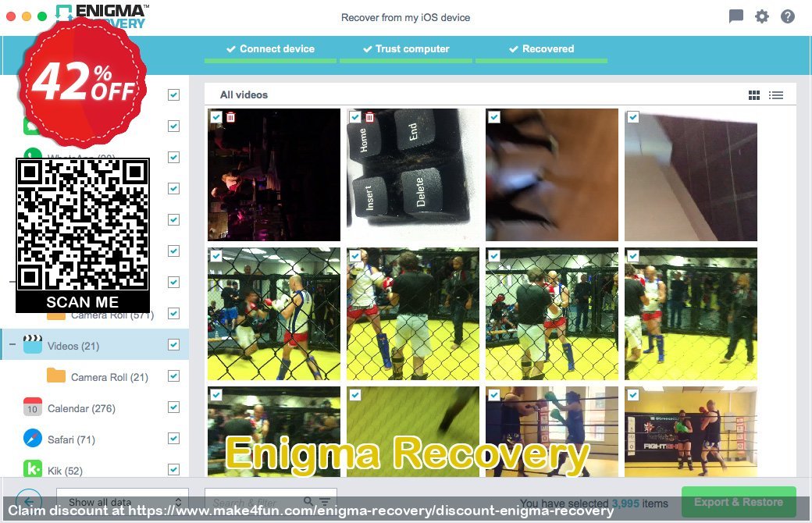
Task: Switch to grid view
Action: point(754,94)
